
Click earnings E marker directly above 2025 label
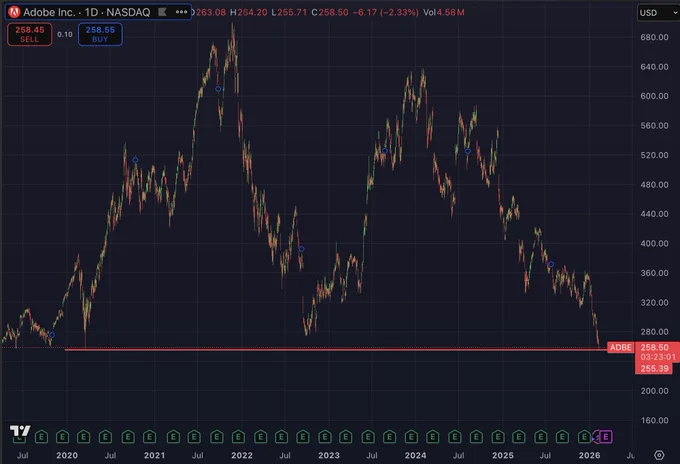[498, 436]
